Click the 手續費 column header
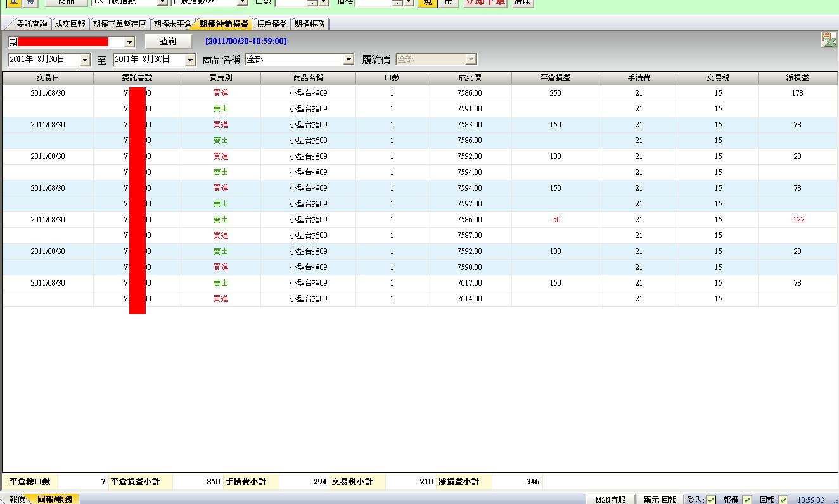The width and height of the screenshot is (839, 504). click(639, 78)
